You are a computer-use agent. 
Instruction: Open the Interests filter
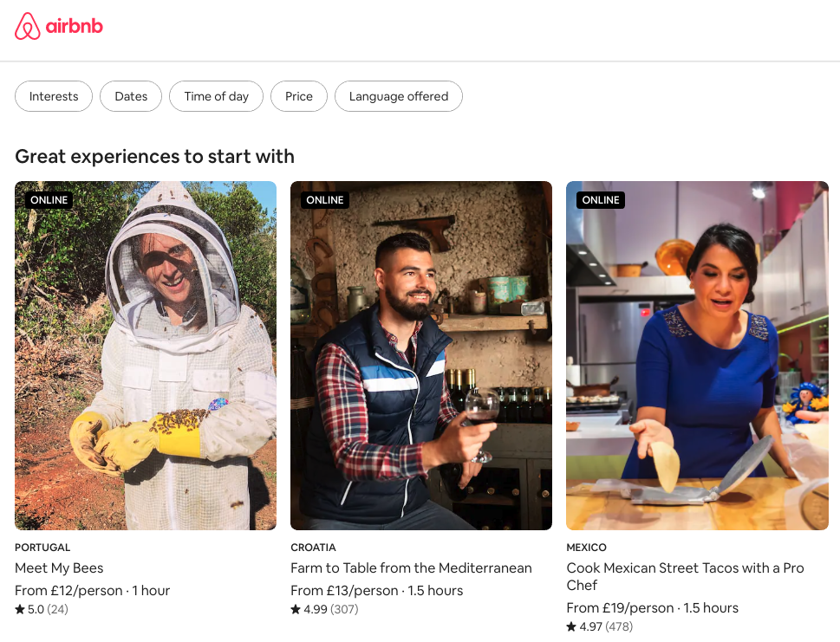pyautogui.click(x=53, y=96)
